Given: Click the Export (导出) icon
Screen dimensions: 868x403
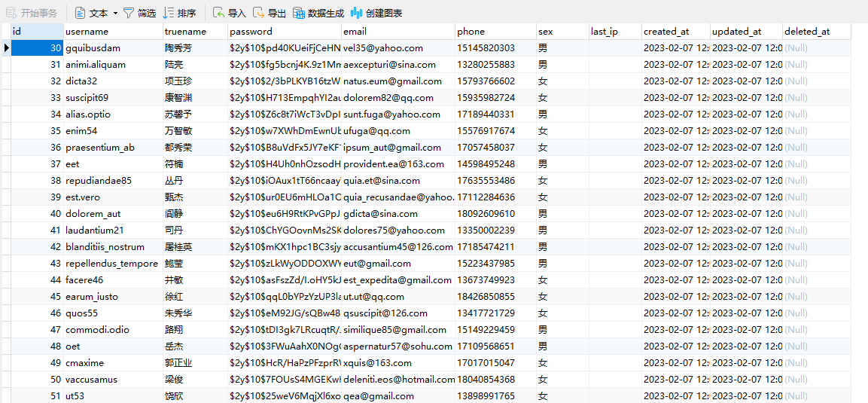Looking at the screenshot, I should [258, 13].
